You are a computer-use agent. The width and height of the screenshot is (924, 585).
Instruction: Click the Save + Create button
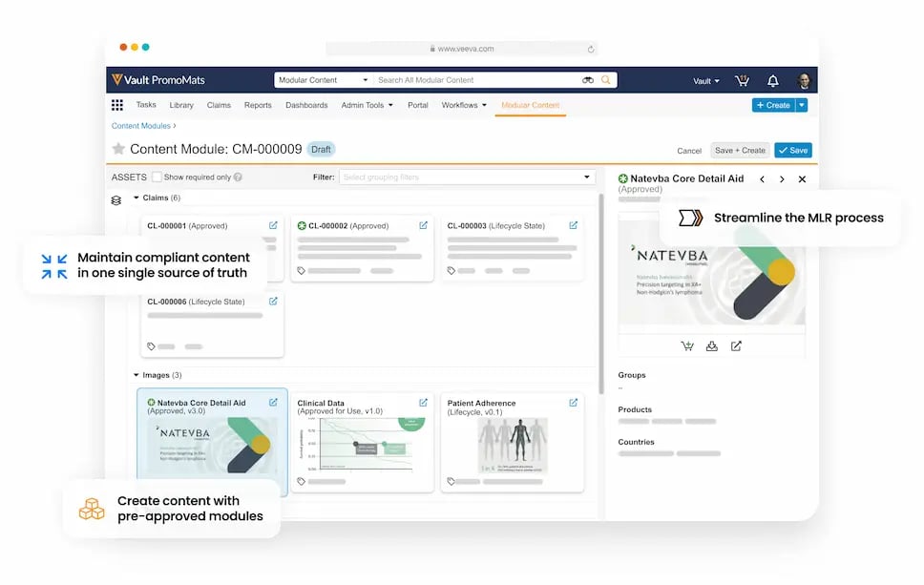click(x=740, y=150)
